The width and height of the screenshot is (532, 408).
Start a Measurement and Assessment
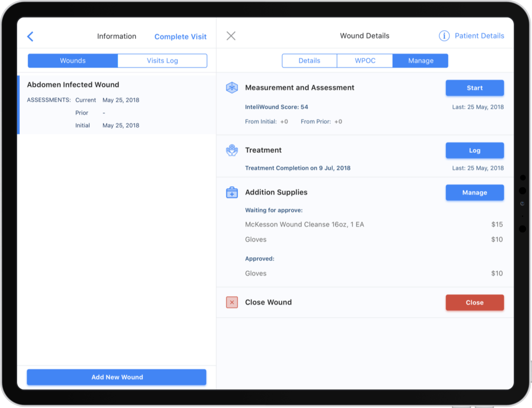coord(475,88)
